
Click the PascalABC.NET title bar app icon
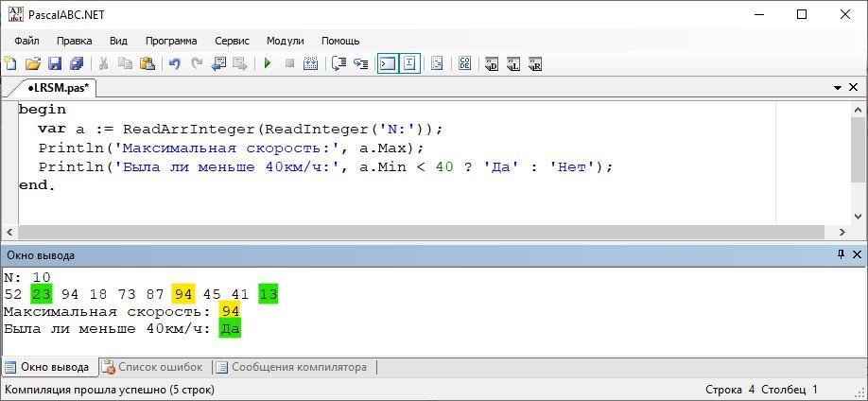pos(16,14)
